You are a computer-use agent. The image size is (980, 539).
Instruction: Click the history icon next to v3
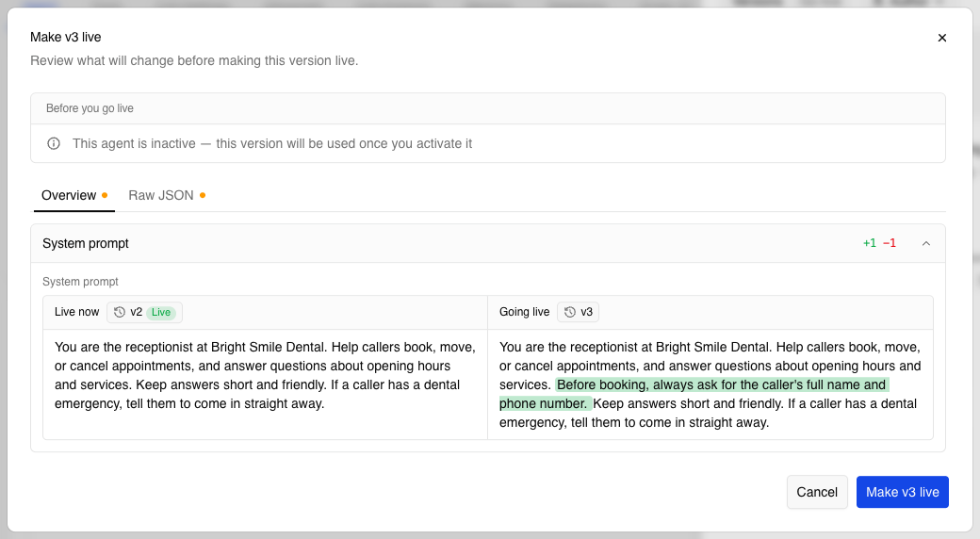pos(570,312)
